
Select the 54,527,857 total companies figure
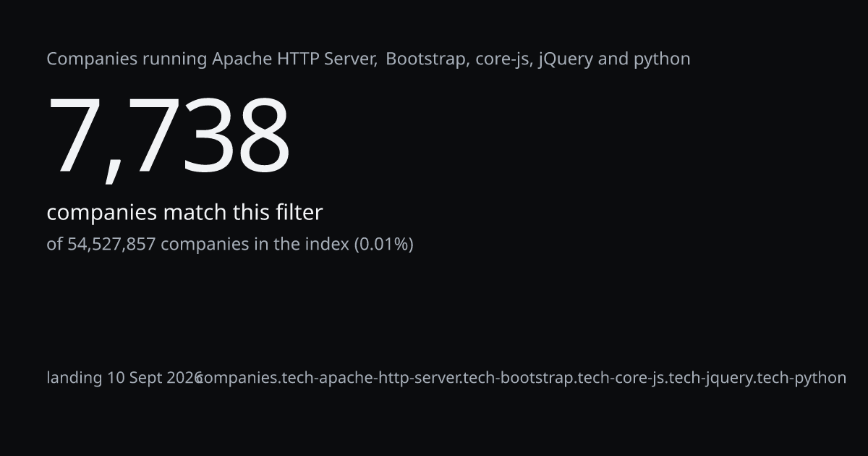click(111, 244)
